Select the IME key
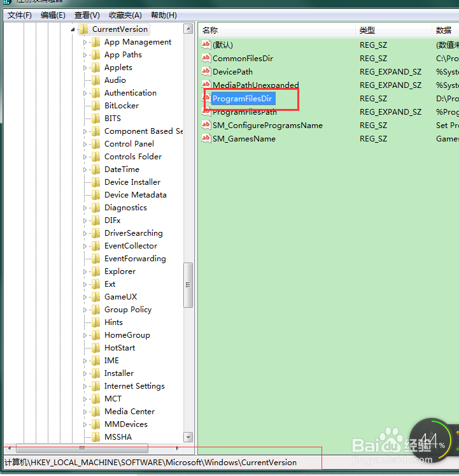Image resolution: width=459 pixels, height=476 pixels. pyautogui.click(x=111, y=361)
